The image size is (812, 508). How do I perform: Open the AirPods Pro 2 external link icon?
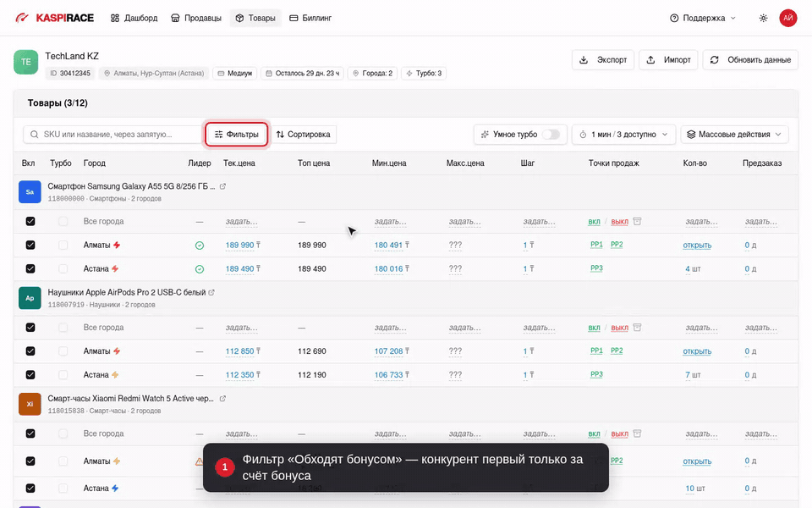tap(211, 292)
